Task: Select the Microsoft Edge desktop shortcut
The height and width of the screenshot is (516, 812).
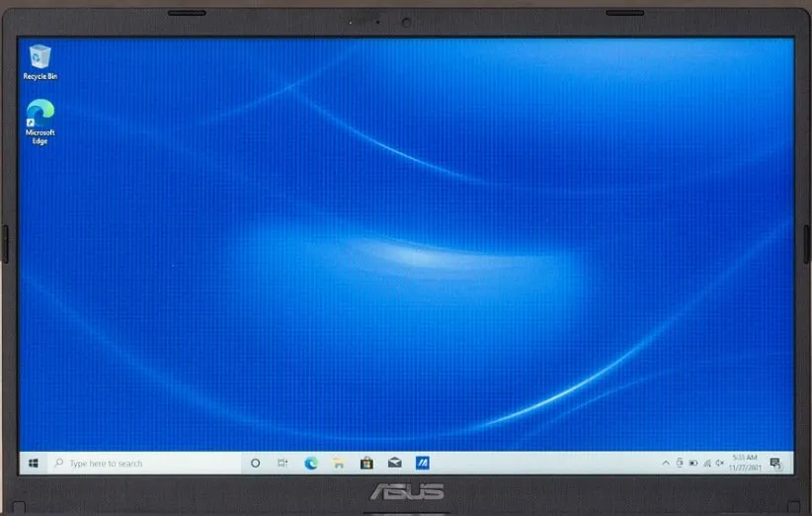Action: click(x=41, y=119)
